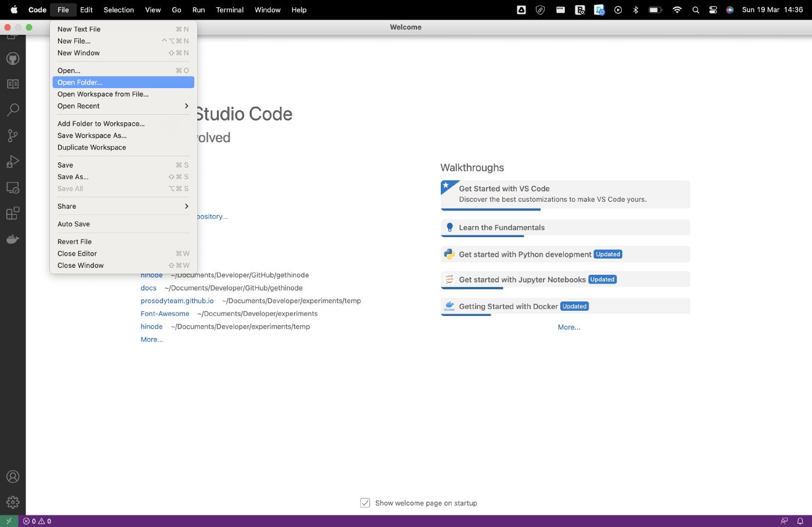This screenshot has height=527, width=812.
Task: Open Get Started with VS Code walkthrough
Action: pos(565,195)
